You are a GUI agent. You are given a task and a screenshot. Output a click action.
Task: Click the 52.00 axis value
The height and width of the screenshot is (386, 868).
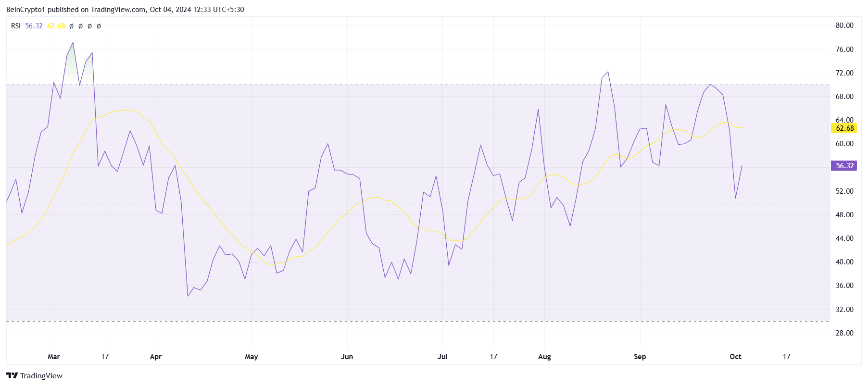click(x=844, y=191)
